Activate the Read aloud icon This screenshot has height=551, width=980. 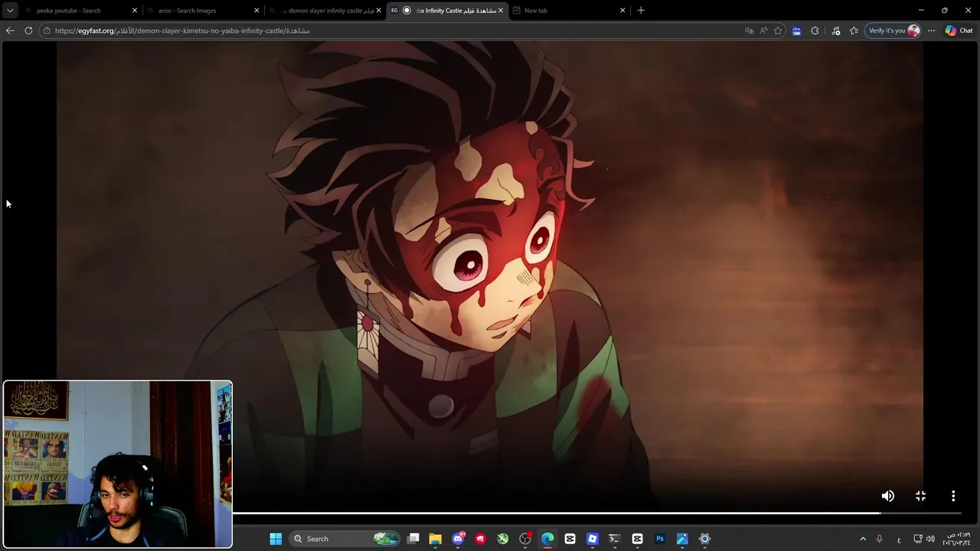pos(763,31)
